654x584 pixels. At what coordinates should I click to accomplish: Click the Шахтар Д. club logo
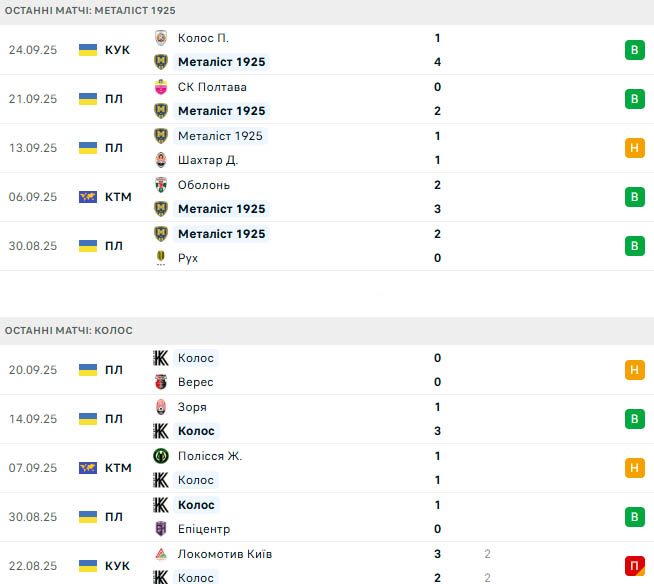tap(160, 160)
